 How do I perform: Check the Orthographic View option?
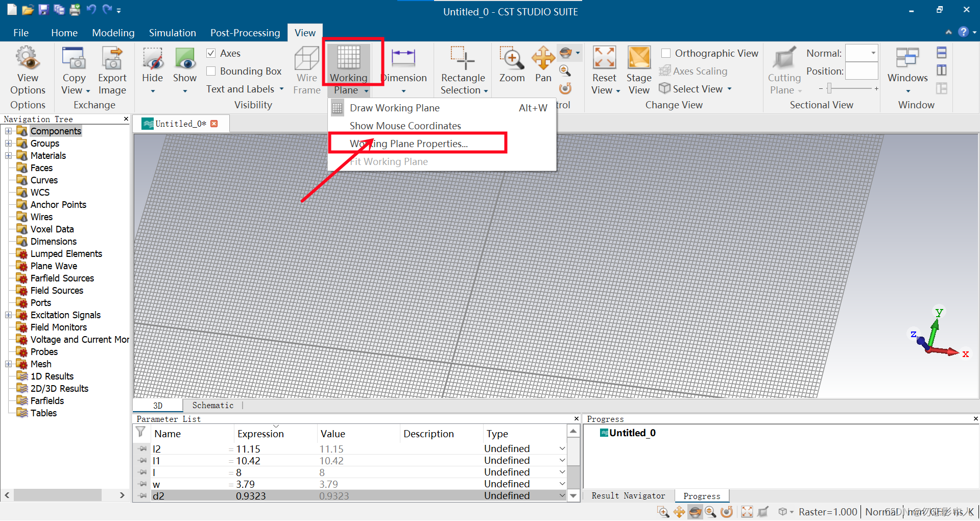pyautogui.click(x=665, y=53)
